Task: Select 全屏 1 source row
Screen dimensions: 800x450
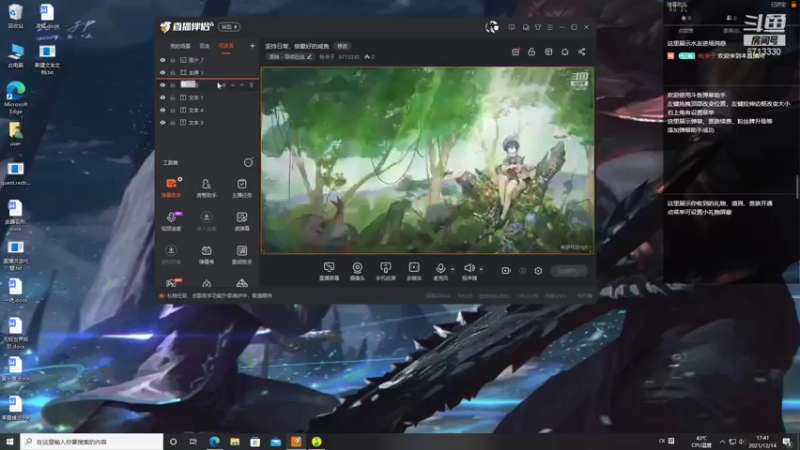Action: tap(207, 72)
